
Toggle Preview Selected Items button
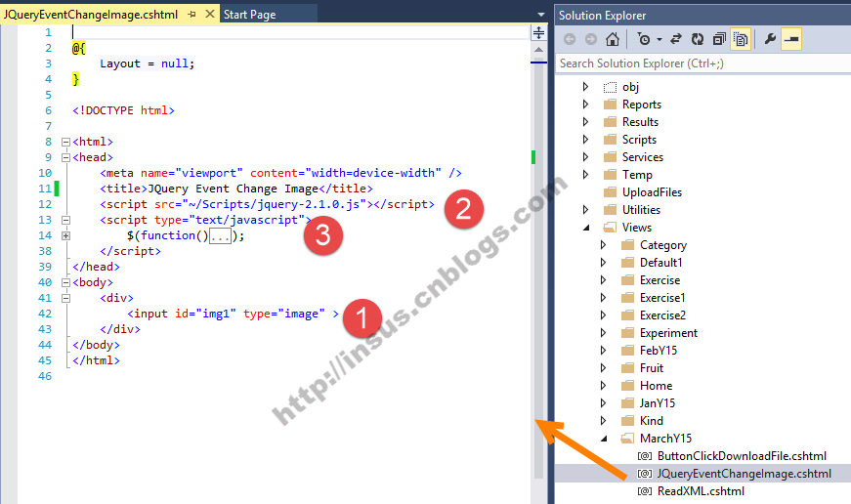(x=791, y=39)
